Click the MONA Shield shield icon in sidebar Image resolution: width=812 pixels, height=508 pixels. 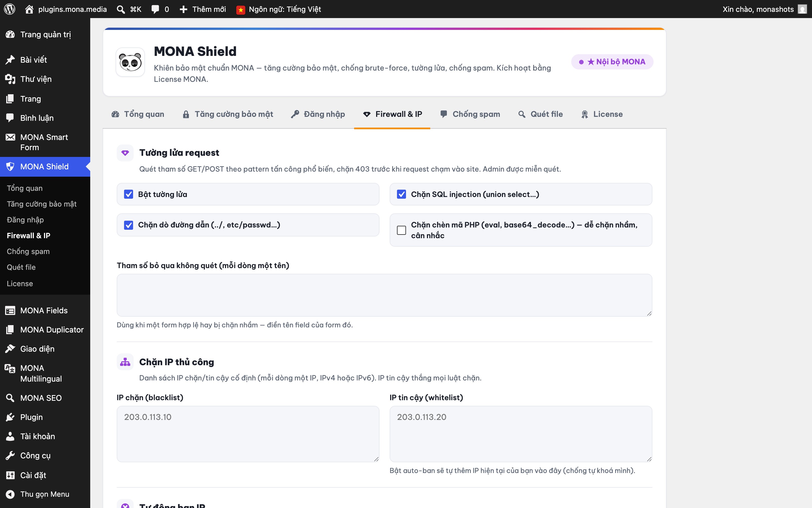[x=10, y=167]
